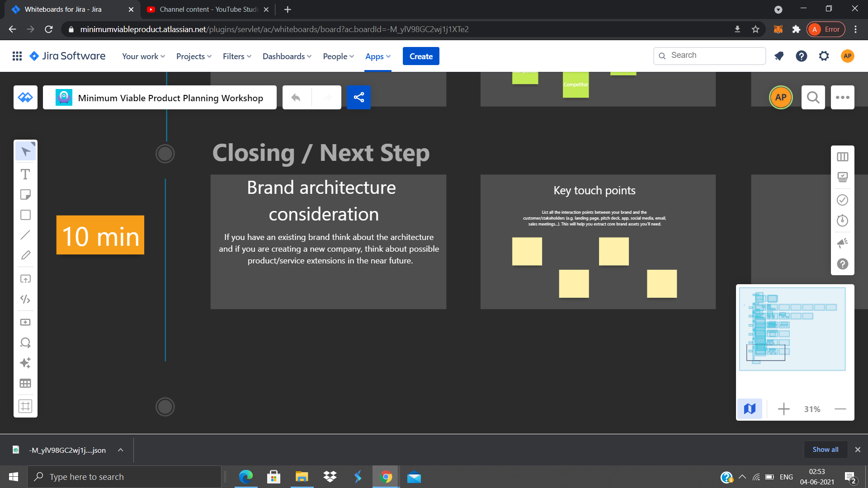This screenshot has height=488, width=868.
Task: Open the Timer icon in right panel
Action: pyautogui.click(x=842, y=221)
